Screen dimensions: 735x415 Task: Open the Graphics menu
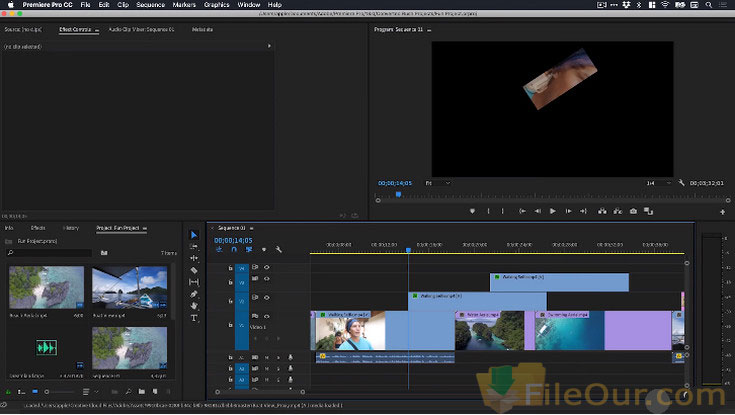217,5
